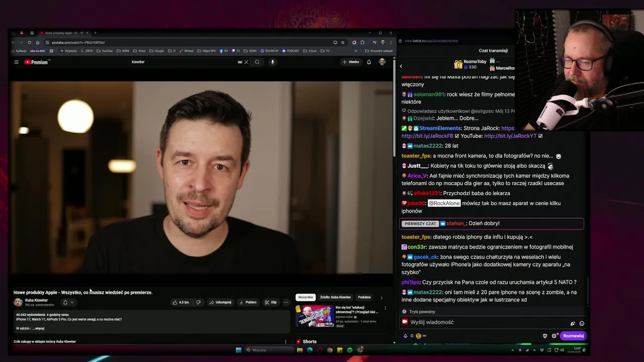Open YouTube account avatar menu

tap(382, 62)
